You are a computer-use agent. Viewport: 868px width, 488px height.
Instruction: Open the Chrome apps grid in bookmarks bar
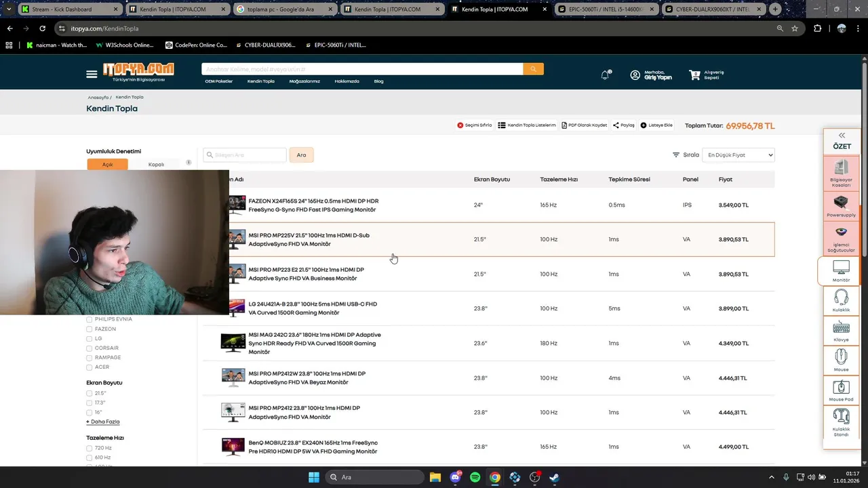pyautogui.click(x=9, y=45)
